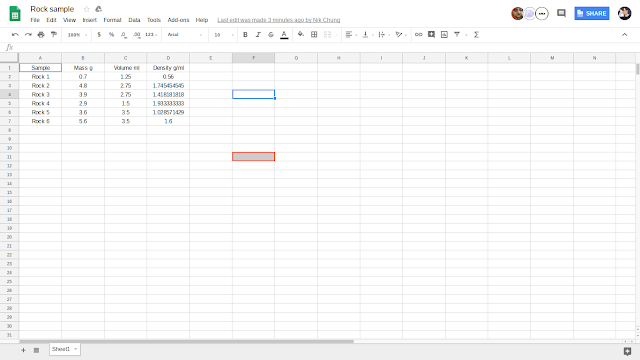Rename the Rock sample title
Image resolution: width=640 pixels, height=360 pixels.
point(52,9)
